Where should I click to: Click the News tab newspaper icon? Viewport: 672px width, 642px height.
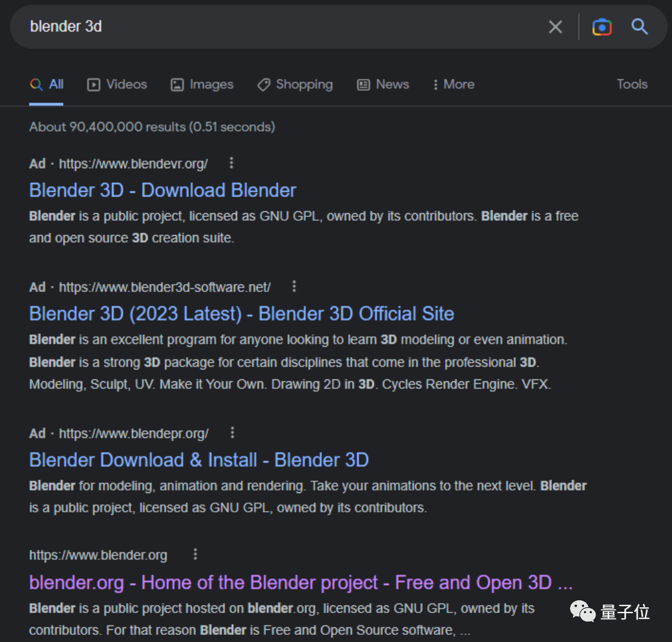point(364,85)
